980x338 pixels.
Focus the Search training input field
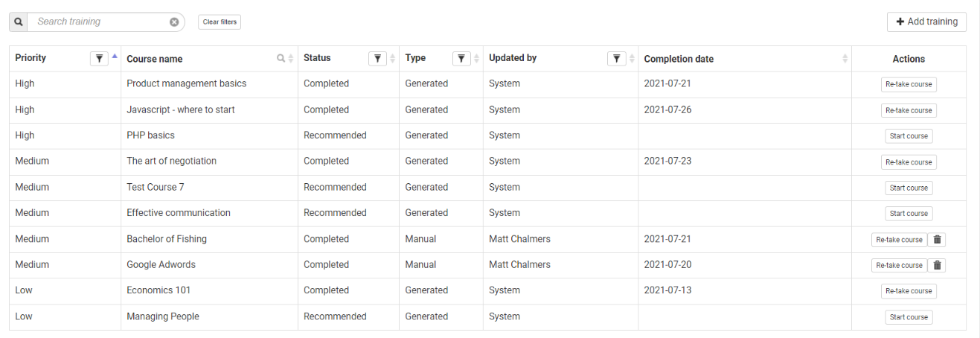tap(100, 22)
